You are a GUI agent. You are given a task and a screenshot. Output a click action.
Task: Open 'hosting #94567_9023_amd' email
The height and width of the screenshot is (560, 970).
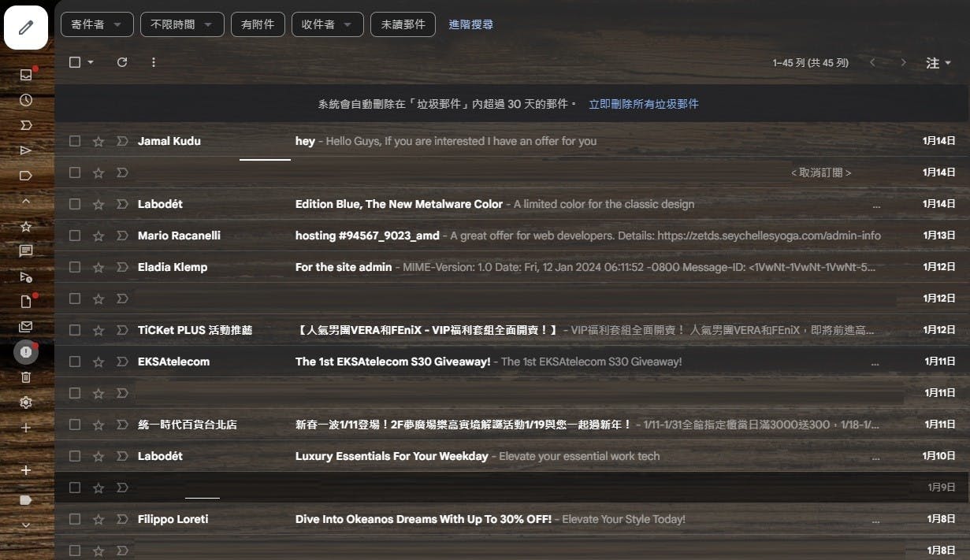512,235
